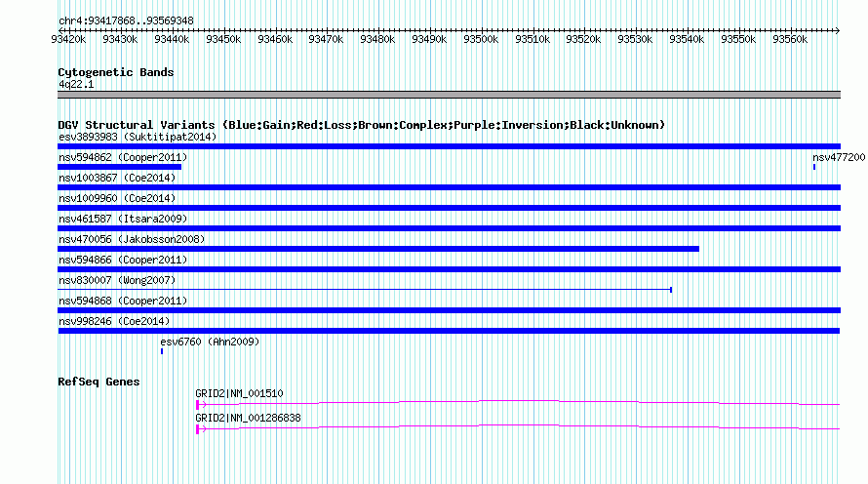The image size is (868, 484).
Task: Select the tiny nsv477200 blue marker
Action: tap(814, 167)
